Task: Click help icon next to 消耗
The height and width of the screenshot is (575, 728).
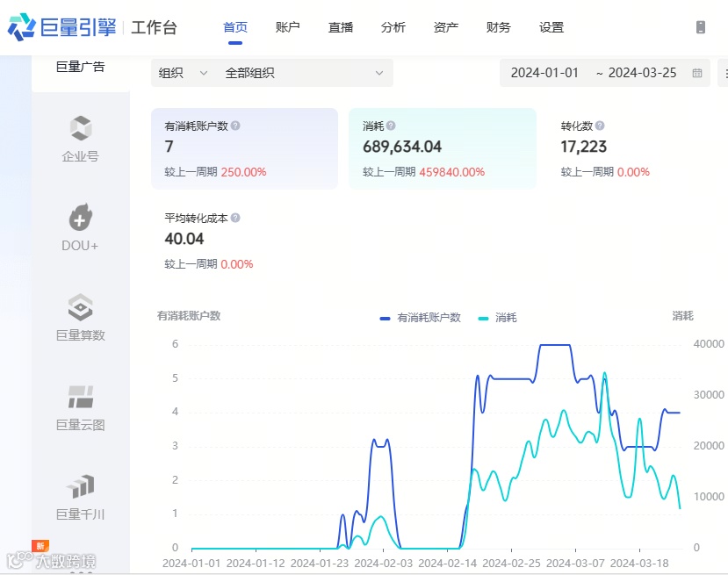Action: point(391,126)
